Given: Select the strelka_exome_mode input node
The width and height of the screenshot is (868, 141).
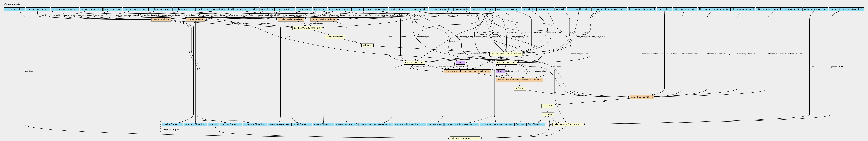Looking at the screenshot, I should point(160,9).
